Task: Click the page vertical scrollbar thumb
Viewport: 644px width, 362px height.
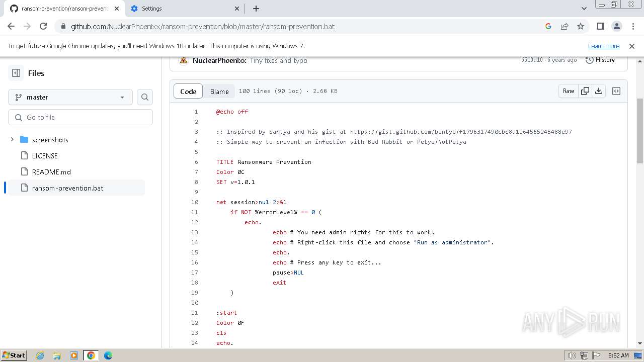Action: (640, 131)
